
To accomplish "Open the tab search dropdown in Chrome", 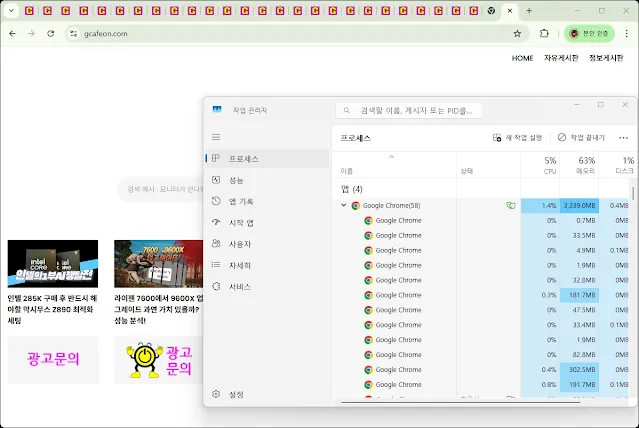I will coord(11,11).
